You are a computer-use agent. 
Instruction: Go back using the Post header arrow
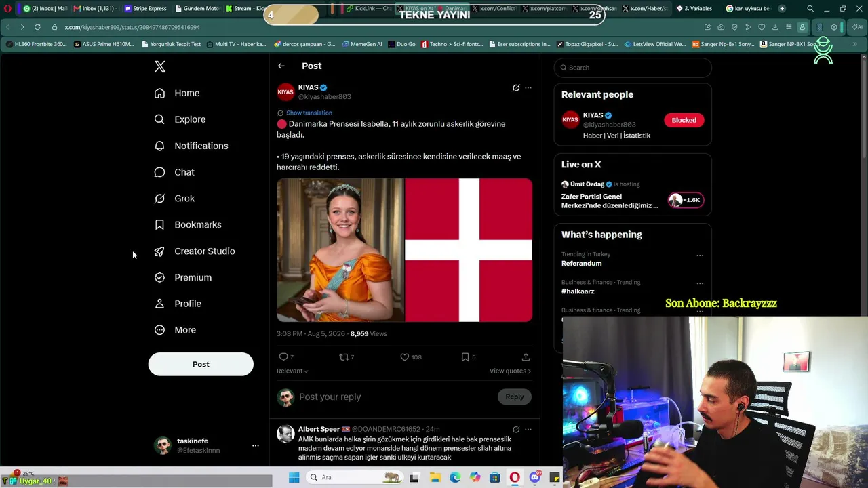pos(281,66)
